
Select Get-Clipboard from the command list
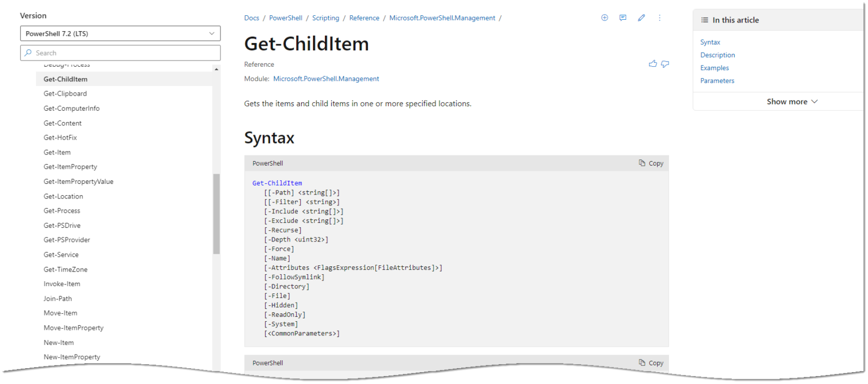coord(65,93)
